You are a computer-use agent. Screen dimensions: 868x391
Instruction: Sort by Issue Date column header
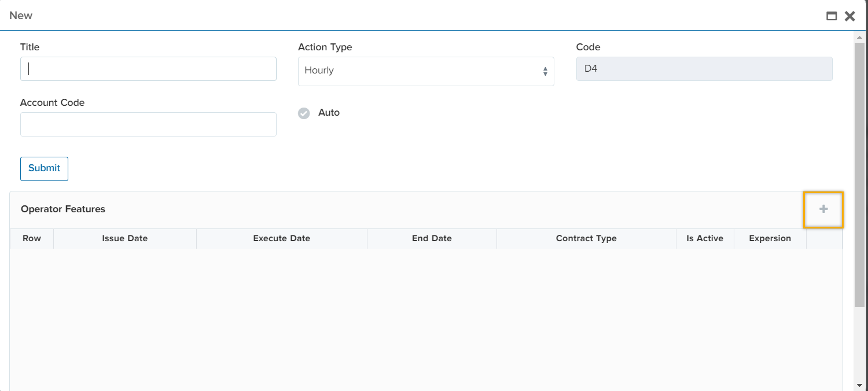coord(125,238)
